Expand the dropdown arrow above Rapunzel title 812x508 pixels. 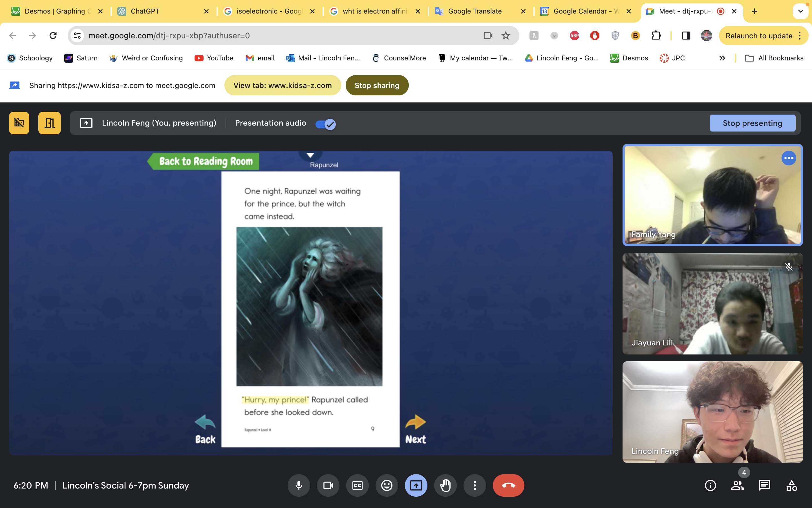[x=310, y=155]
